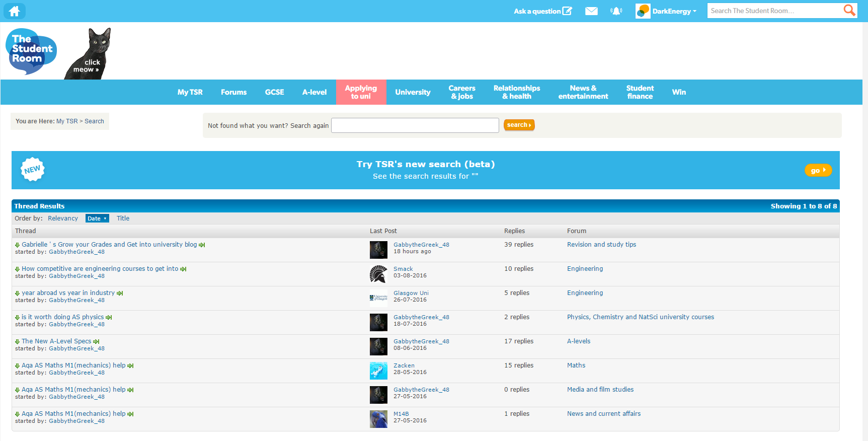Open the 'year abroad vs year in industry' thread

[68, 293]
